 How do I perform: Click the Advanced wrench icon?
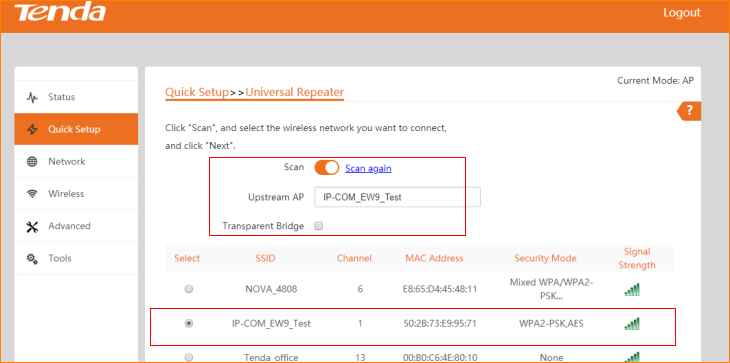32,227
